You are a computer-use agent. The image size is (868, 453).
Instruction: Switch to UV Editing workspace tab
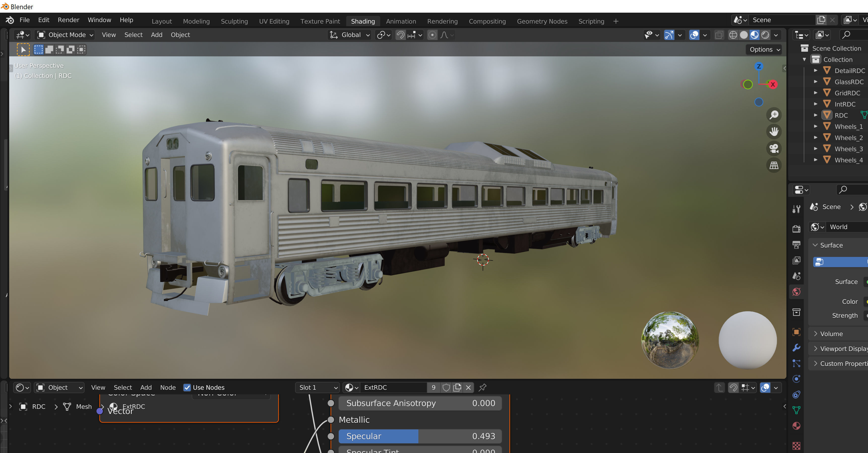click(x=274, y=21)
